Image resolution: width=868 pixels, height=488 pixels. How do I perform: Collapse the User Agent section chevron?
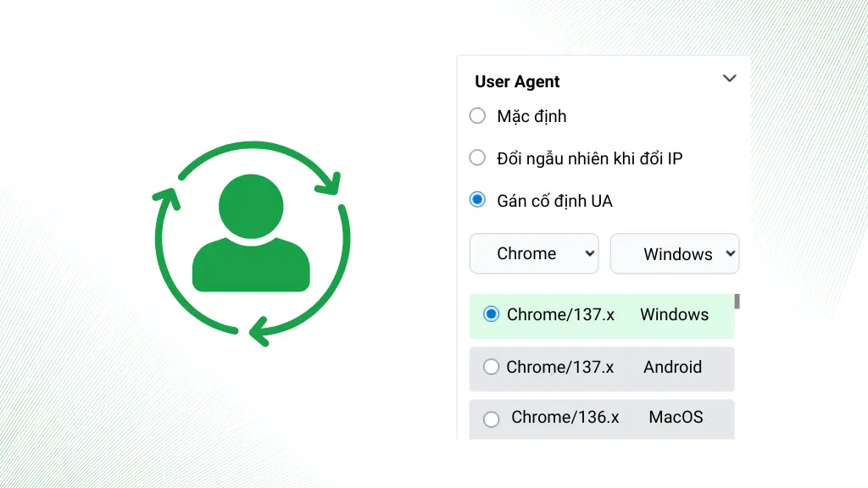729,79
